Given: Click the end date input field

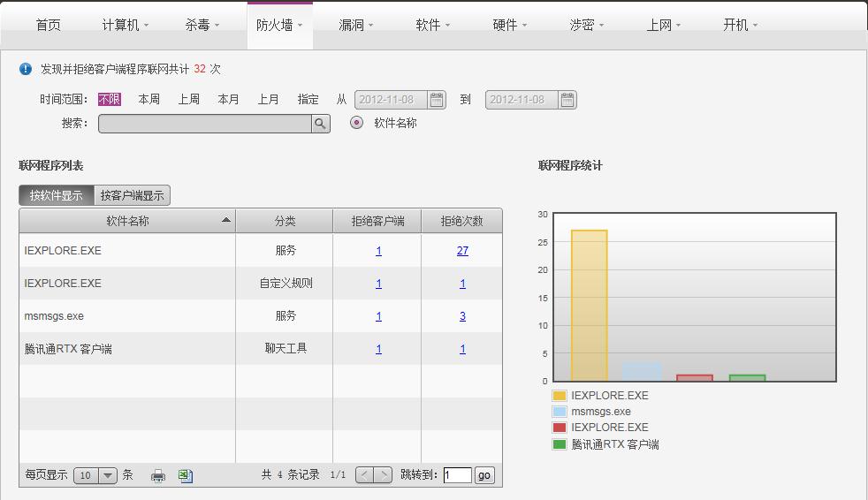Looking at the screenshot, I should [522, 100].
